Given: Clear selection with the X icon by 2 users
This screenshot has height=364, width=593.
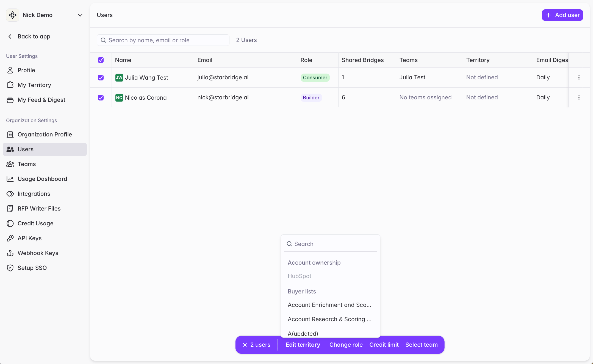Looking at the screenshot, I should pos(245,345).
